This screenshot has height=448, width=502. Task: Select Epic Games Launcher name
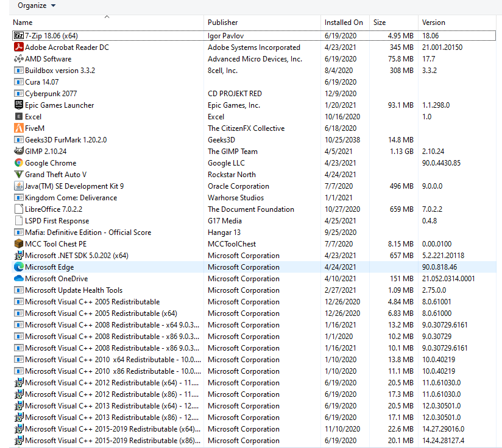(x=60, y=105)
